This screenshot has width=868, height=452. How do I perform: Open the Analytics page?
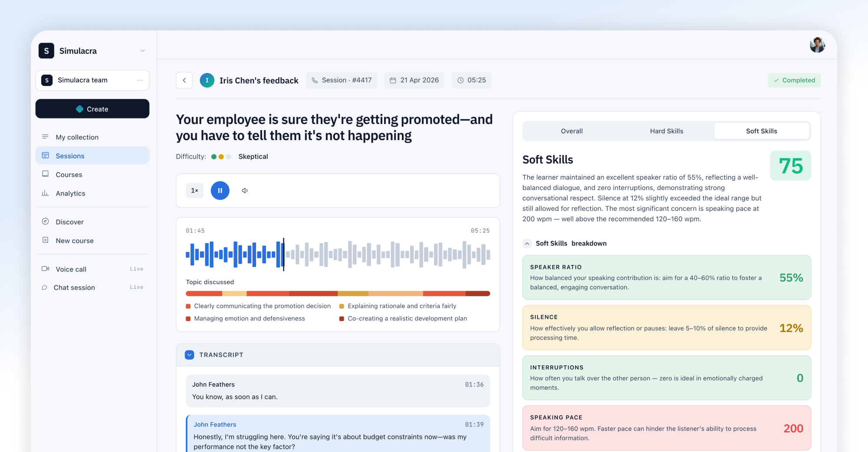92,193
